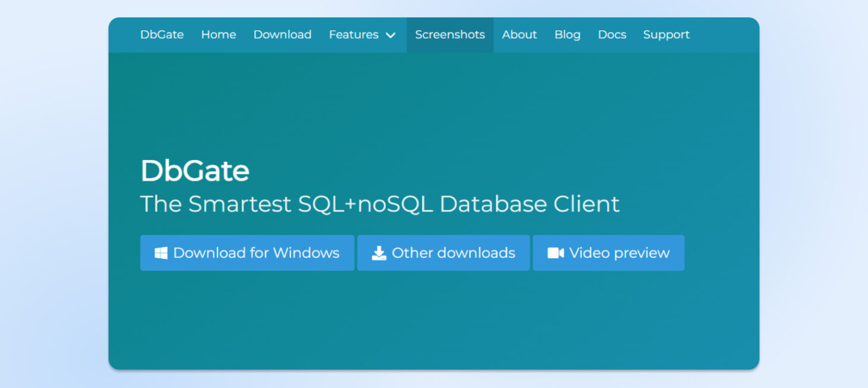This screenshot has height=388, width=868.
Task: Click the SQL+noSQL Database Client tagline
Action: coord(380,204)
